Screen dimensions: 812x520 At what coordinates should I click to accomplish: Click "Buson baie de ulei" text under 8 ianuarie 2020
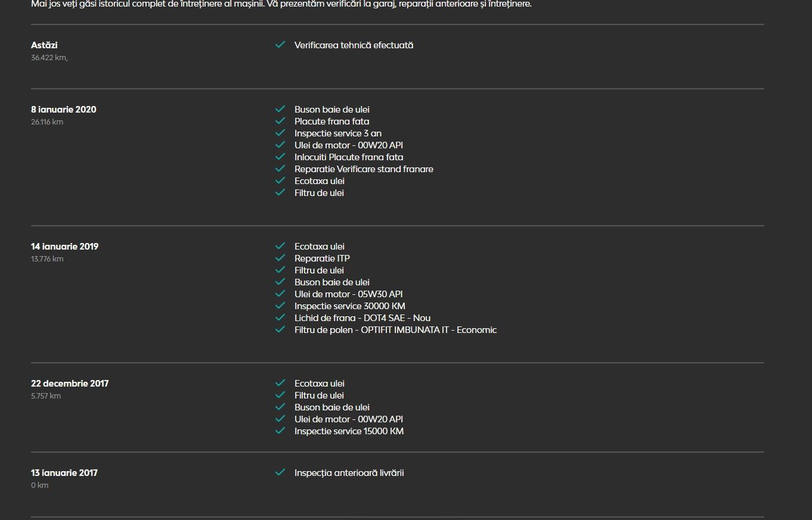[332, 110]
